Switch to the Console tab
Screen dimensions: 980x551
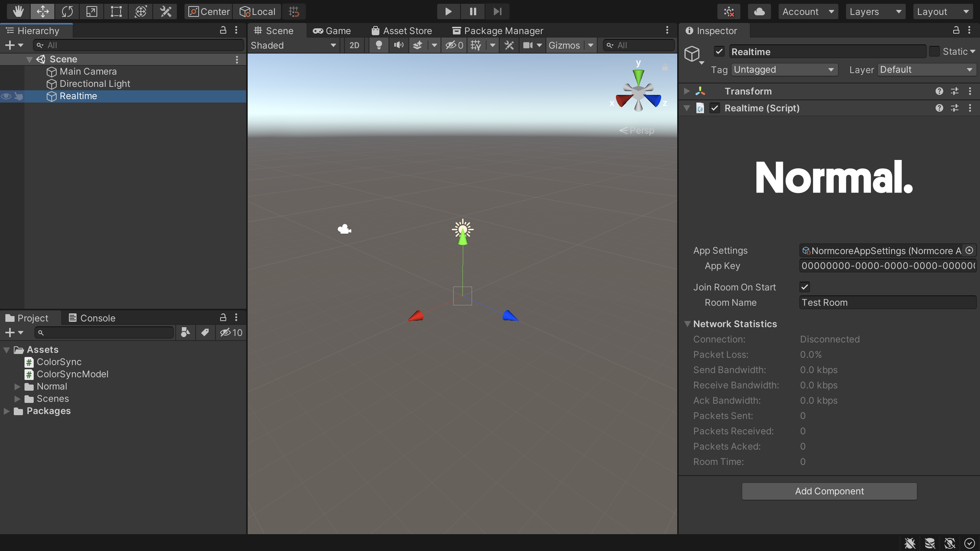coord(92,318)
